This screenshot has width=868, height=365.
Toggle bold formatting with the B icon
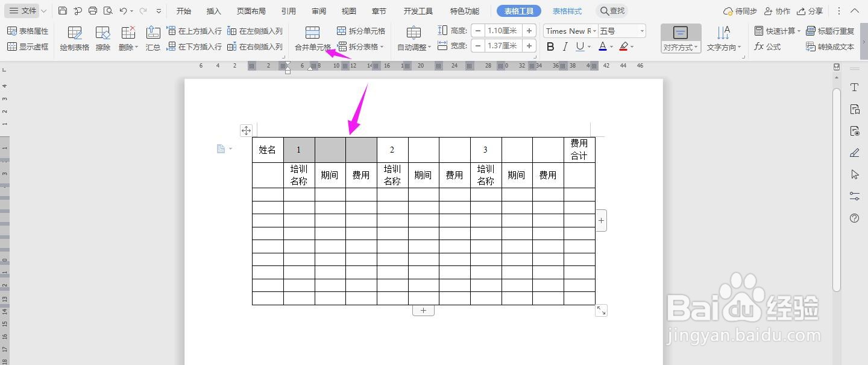point(550,46)
